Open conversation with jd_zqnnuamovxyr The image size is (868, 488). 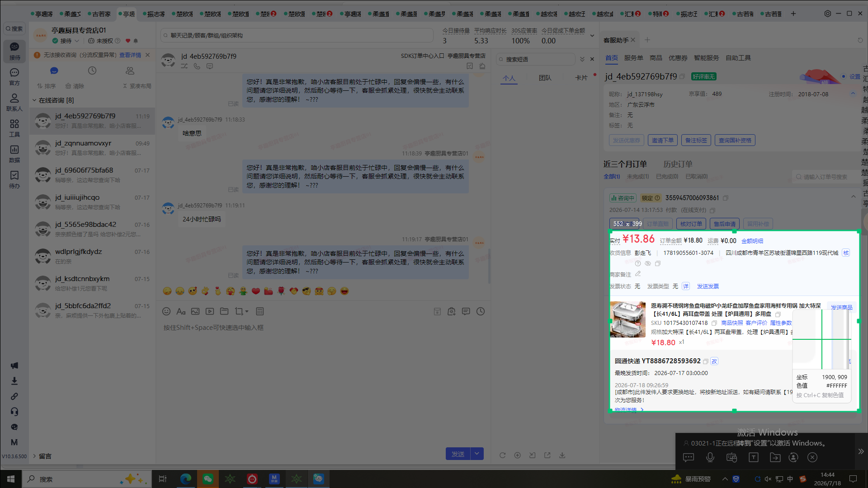click(x=92, y=148)
